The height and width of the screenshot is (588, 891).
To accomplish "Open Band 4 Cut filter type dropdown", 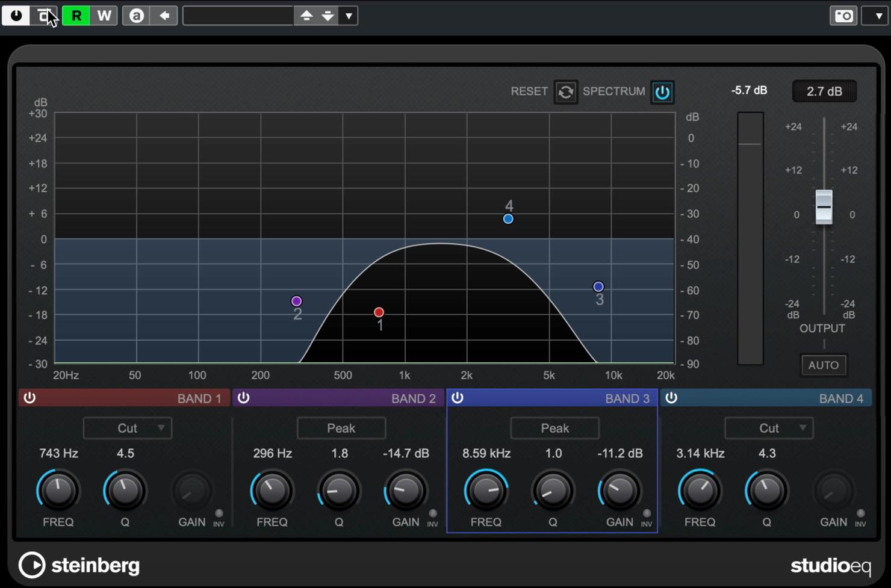I will point(769,428).
